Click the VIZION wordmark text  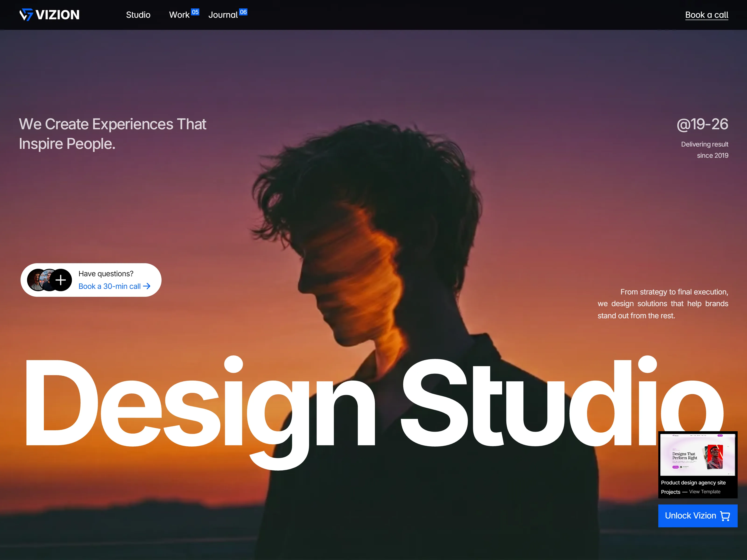tap(57, 15)
